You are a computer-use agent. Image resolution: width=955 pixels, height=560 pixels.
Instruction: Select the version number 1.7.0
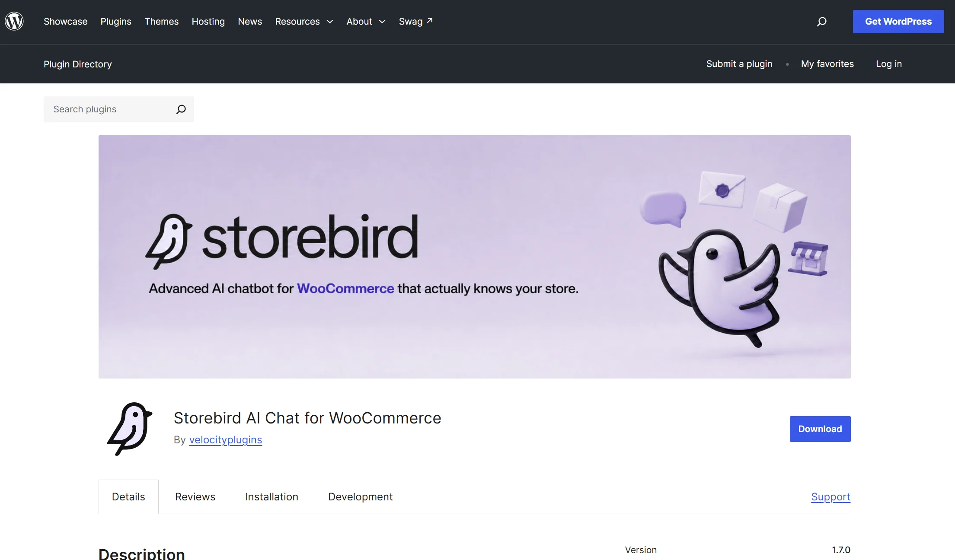click(x=841, y=550)
